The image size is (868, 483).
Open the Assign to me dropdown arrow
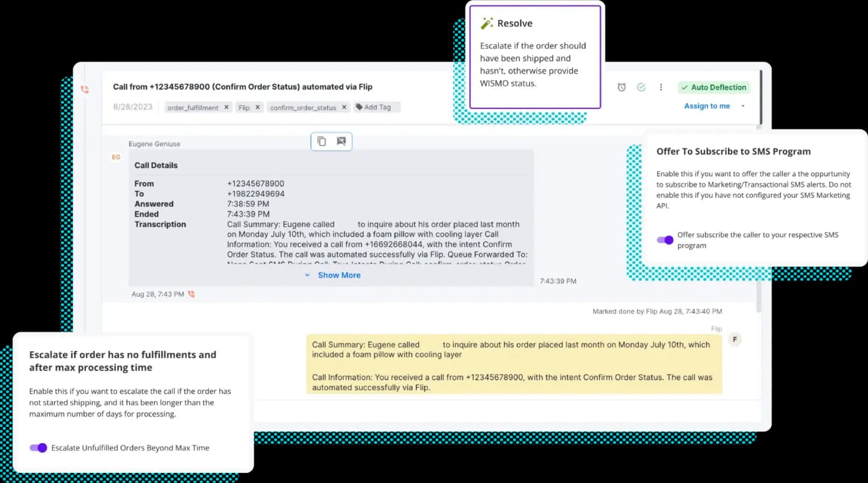[x=743, y=106]
